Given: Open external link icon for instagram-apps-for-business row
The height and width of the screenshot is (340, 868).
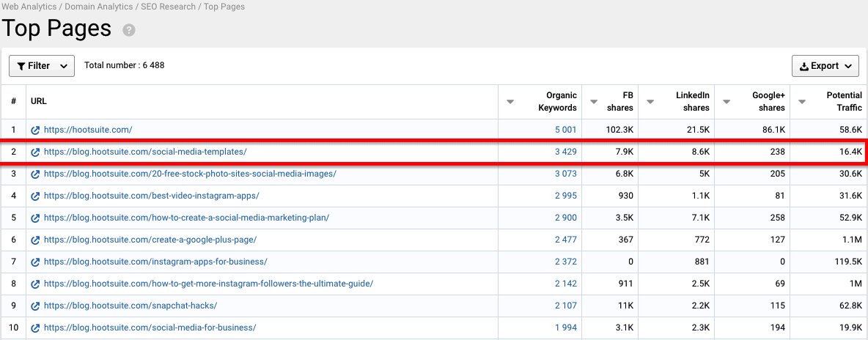Looking at the screenshot, I should point(35,262).
